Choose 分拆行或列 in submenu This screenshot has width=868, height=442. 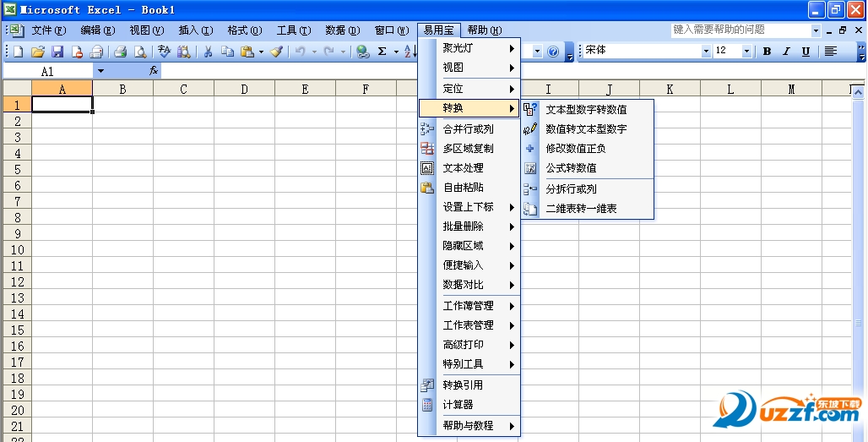point(588,188)
